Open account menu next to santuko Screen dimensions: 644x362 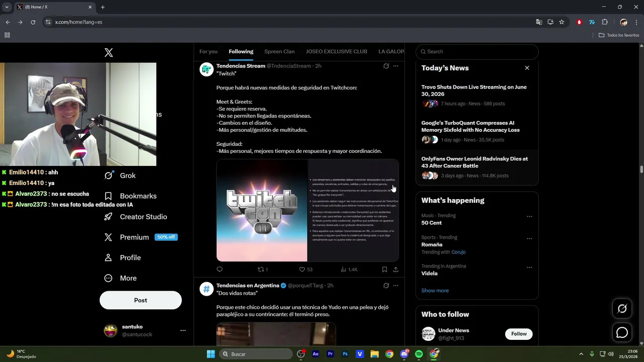pyautogui.click(x=183, y=330)
